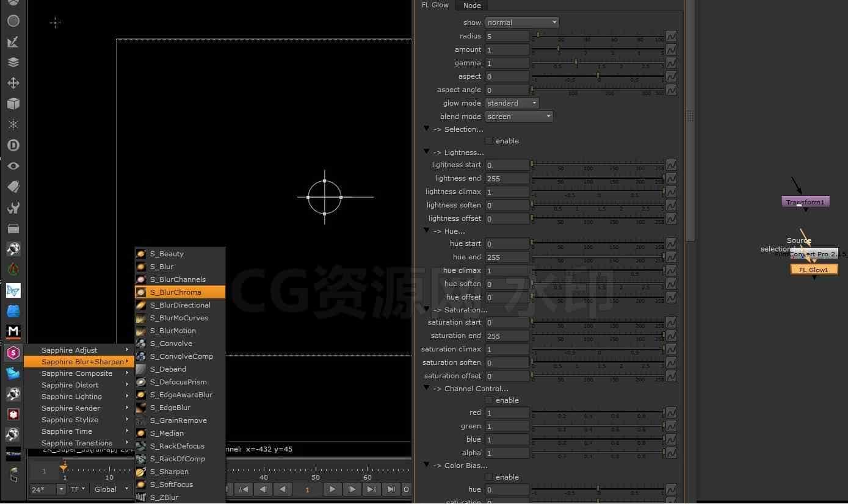Collapse the Saturation section
Screen dimensions: 848x504
[x=427, y=309]
